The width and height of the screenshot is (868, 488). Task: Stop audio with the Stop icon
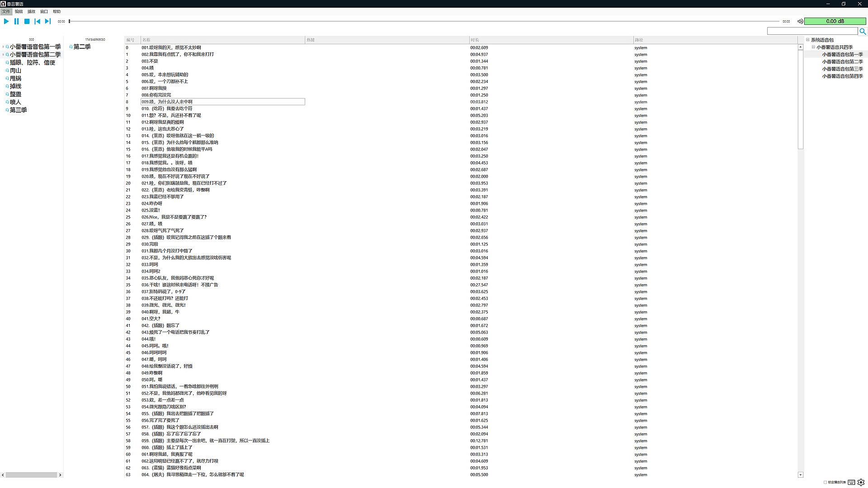point(27,21)
